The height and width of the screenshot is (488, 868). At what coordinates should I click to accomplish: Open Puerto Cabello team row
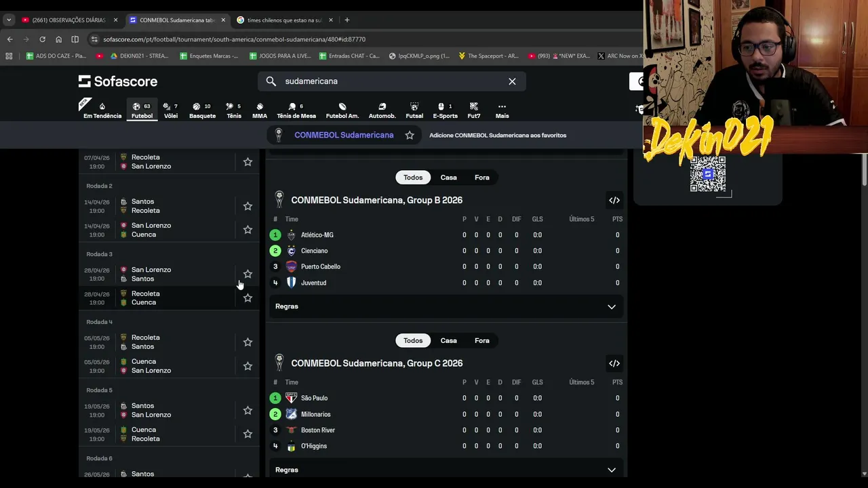point(446,267)
